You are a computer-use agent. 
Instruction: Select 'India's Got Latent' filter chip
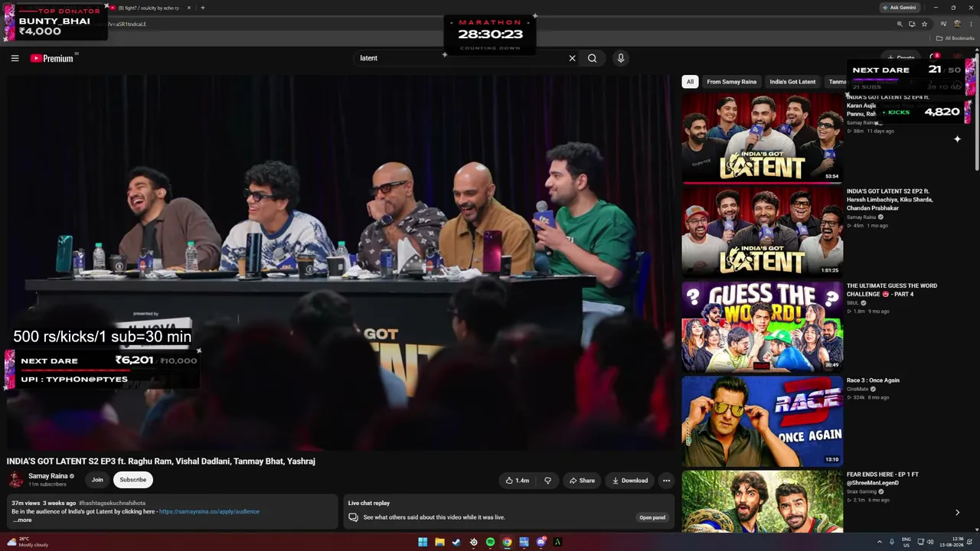pyautogui.click(x=792, y=82)
